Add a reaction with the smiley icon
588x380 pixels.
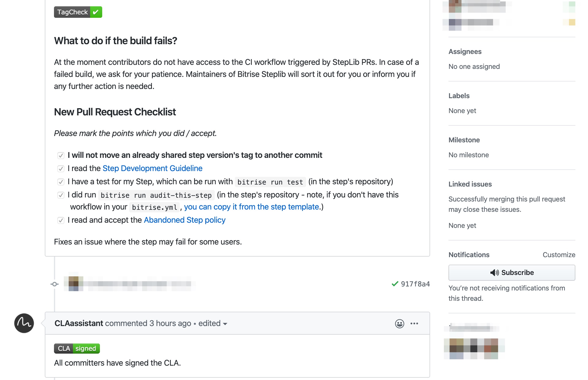pos(399,323)
